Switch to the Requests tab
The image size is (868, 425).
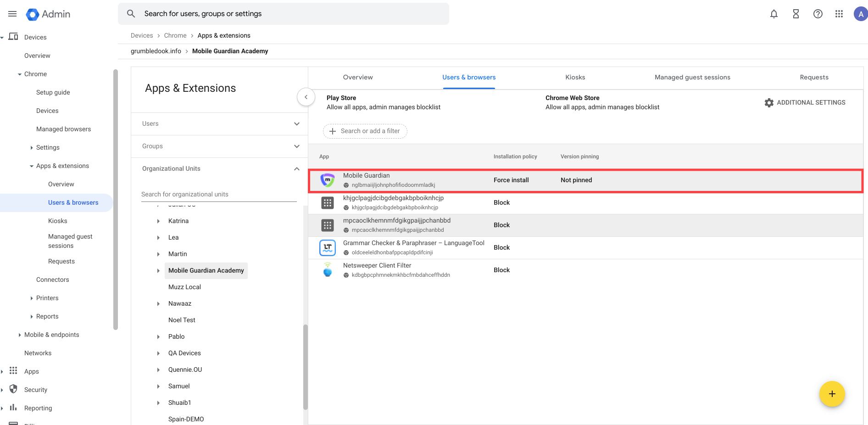pyautogui.click(x=814, y=77)
